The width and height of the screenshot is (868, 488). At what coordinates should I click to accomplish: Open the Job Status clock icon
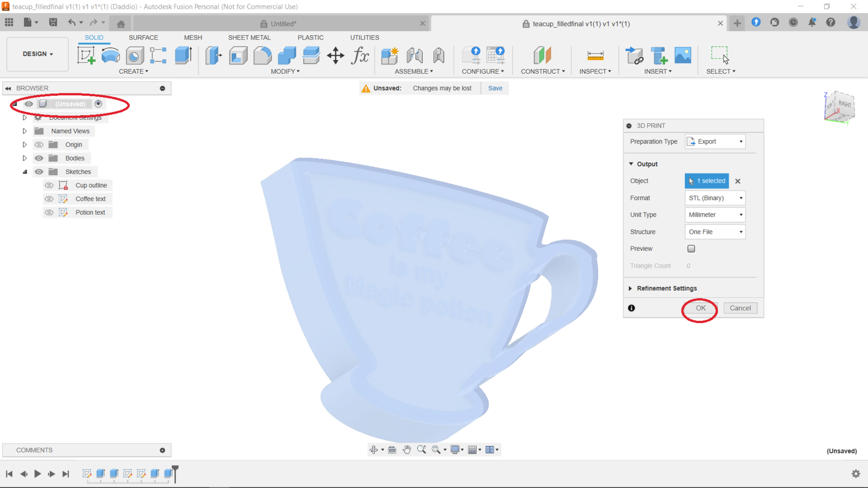793,22
